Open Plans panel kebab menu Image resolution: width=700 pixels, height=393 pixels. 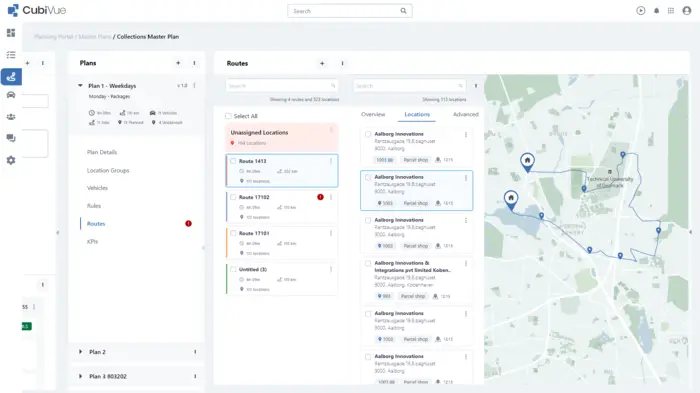coord(194,63)
